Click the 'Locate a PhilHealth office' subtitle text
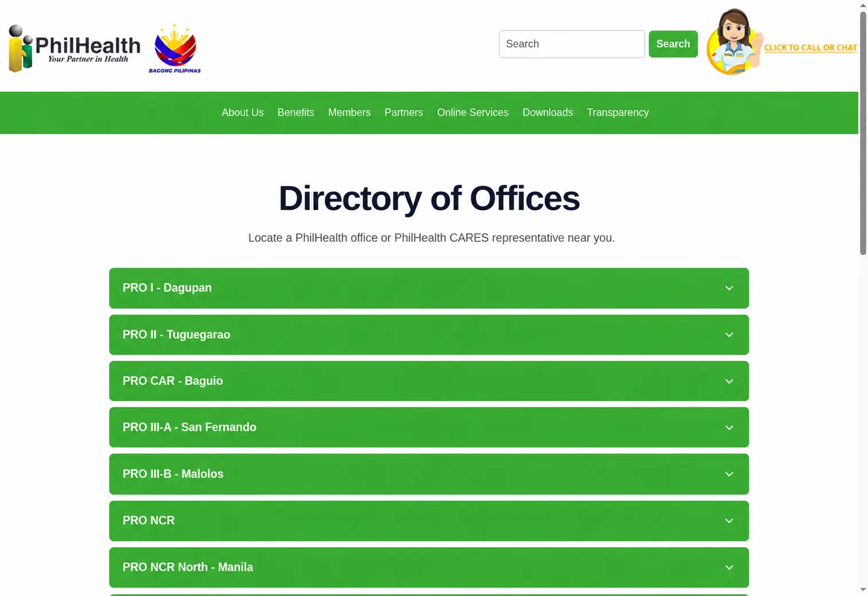The height and width of the screenshot is (596, 868). coord(431,238)
